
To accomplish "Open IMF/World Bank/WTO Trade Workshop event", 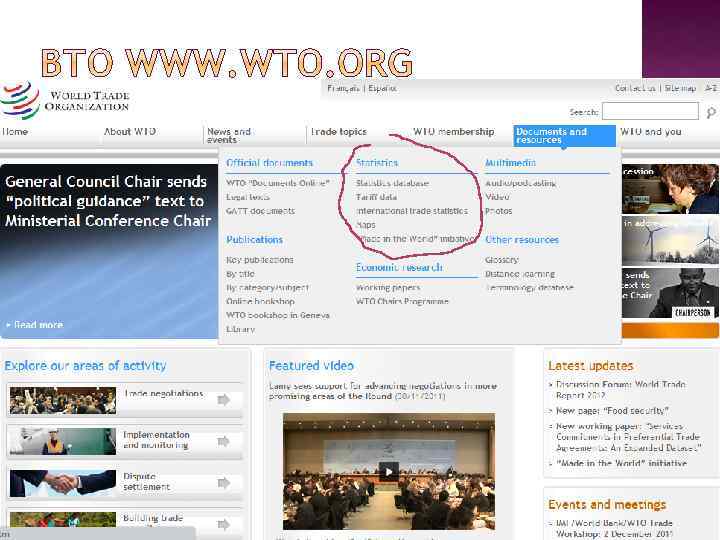I will 614,528.
